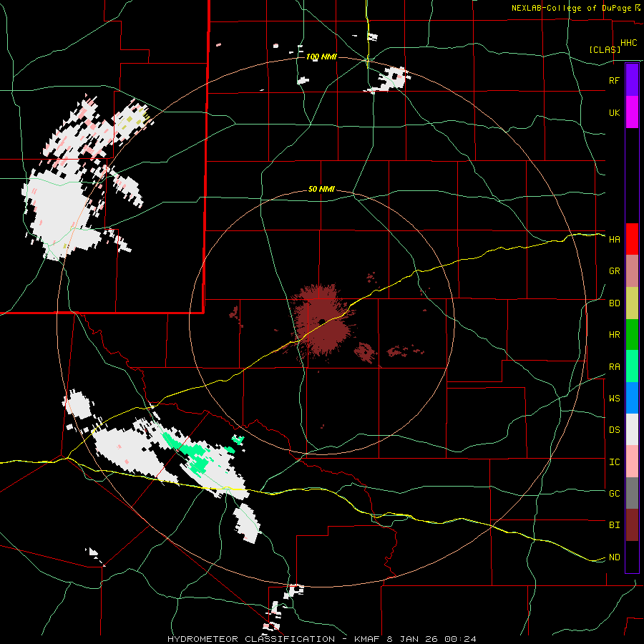Image resolution: width=644 pixels, height=644 pixels.
Task: Click the HR green legend swatch
Action: 632,334
